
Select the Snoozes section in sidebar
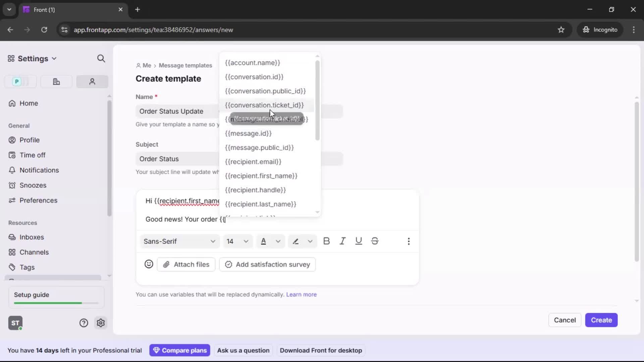[x=32, y=185]
